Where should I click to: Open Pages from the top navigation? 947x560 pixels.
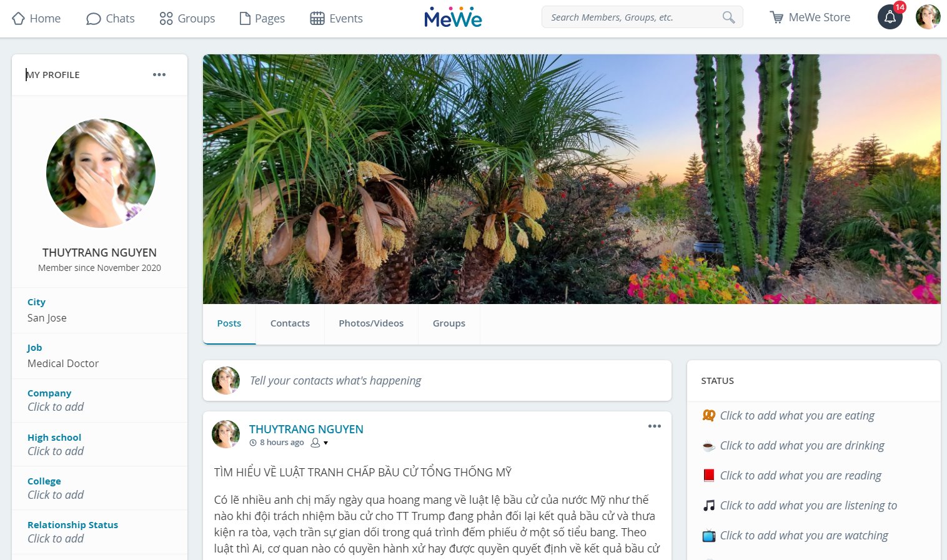click(x=262, y=19)
